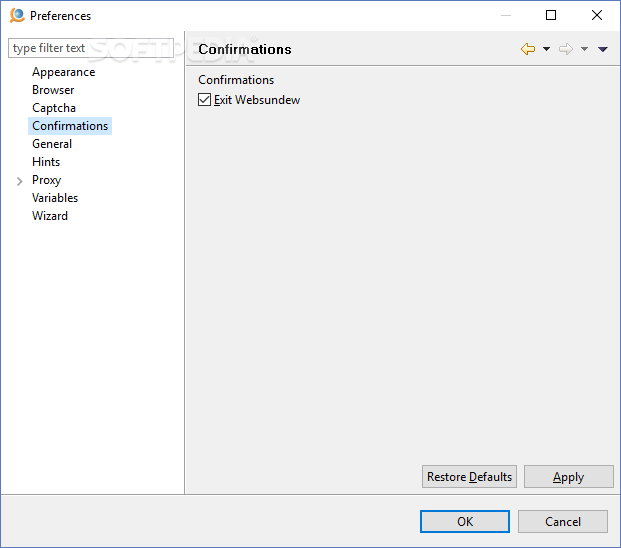The width and height of the screenshot is (621, 548).
Task: Confirm with the OK button
Action: point(465,521)
